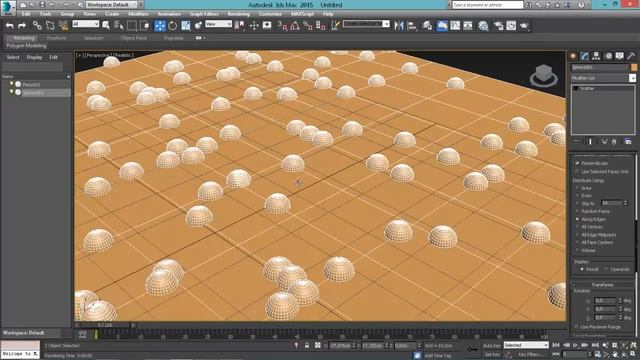Open the key filter Selected dropdown

(526, 345)
